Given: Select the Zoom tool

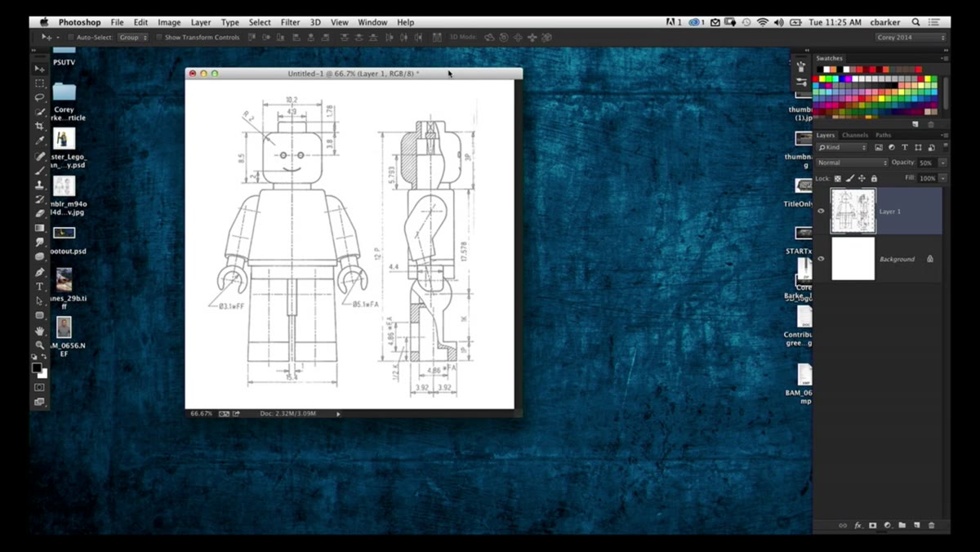Looking at the screenshot, I should (x=39, y=345).
